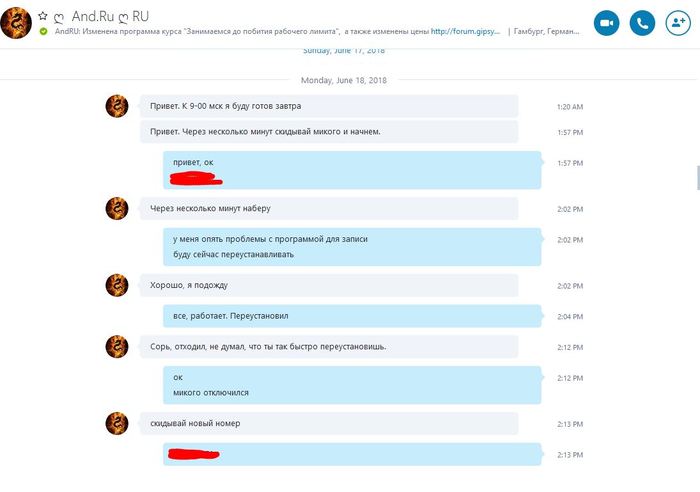Click the green online status indicator
Screen dimensions: 700x492
(43, 31)
